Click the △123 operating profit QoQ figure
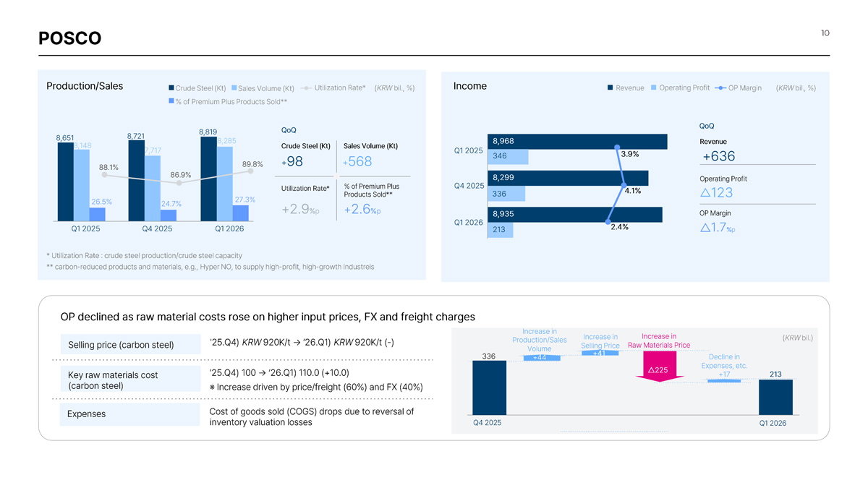The width and height of the screenshot is (868, 488). (x=717, y=193)
